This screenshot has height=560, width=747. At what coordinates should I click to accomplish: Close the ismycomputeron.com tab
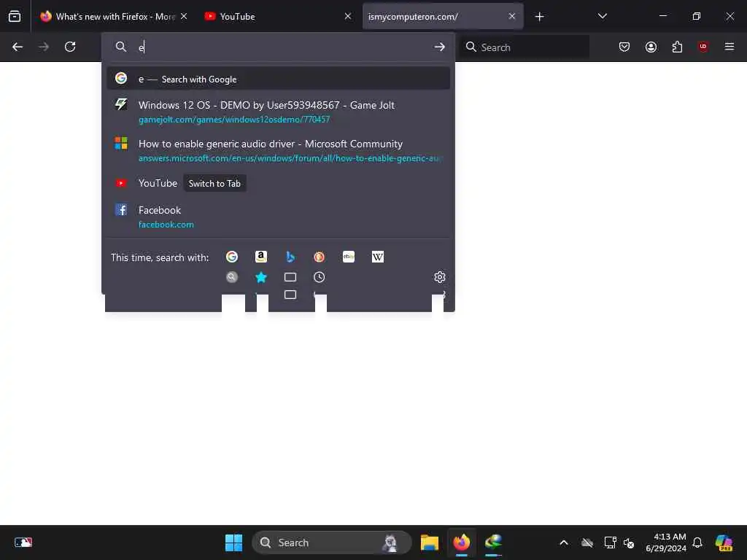tap(511, 16)
